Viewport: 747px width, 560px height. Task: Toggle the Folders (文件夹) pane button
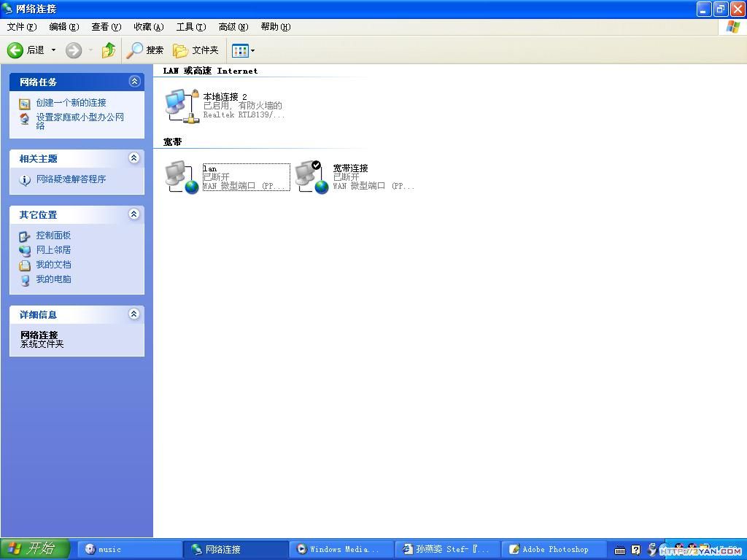(x=196, y=50)
